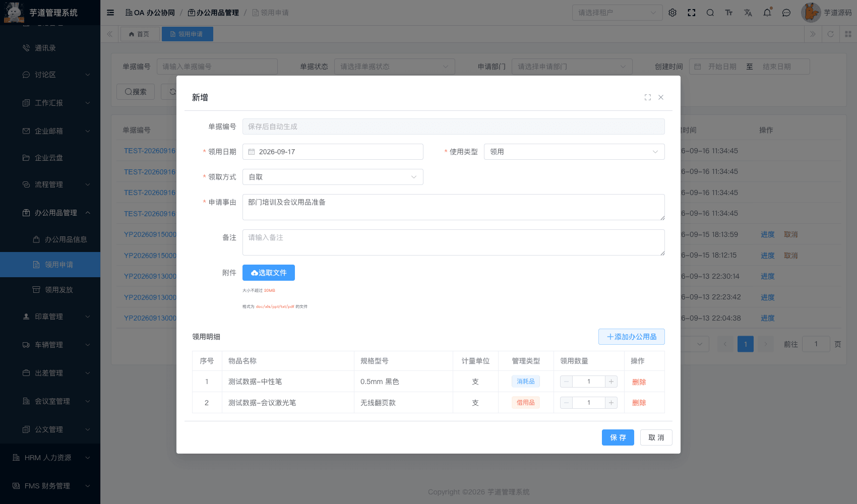Delete row 测试数据-会议激光笔
Viewport: 857px width, 504px height.
click(639, 403)
